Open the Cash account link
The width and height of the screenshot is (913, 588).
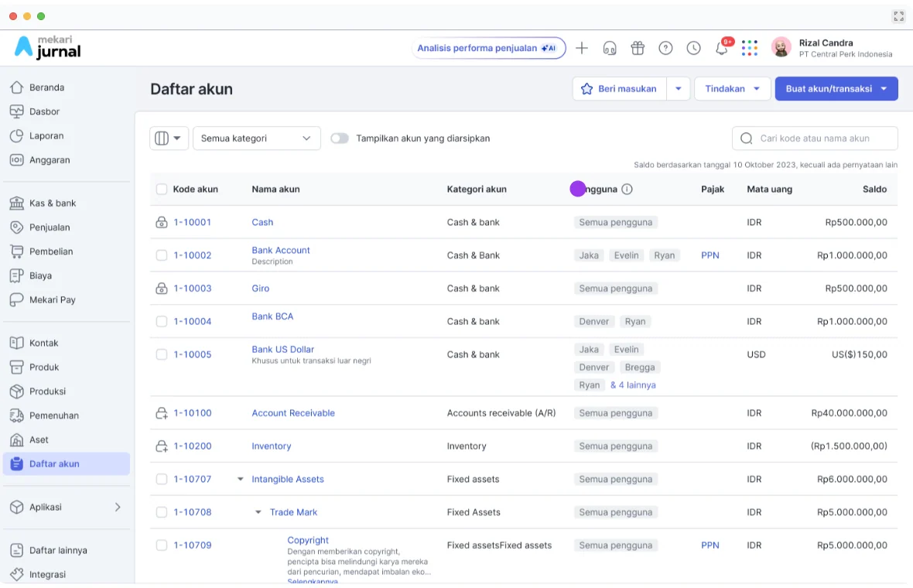(262, 222)
